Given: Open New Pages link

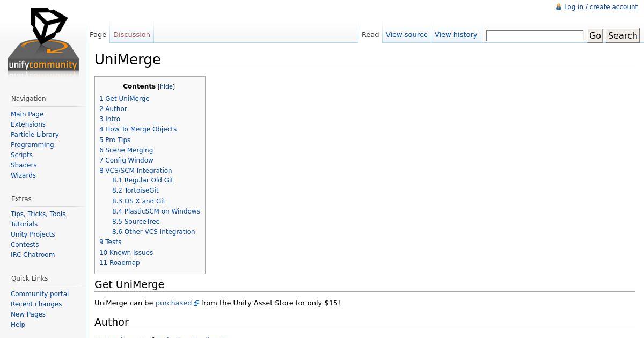Looking at the screenshot, I should click(28, 314).
